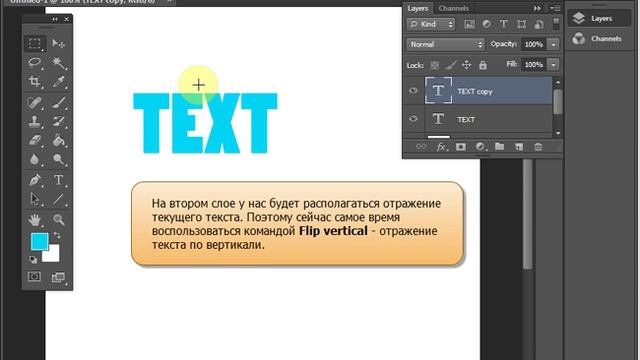Select the Paint Bucket tool
Screen dimensions: 640x360
(58, 140)
